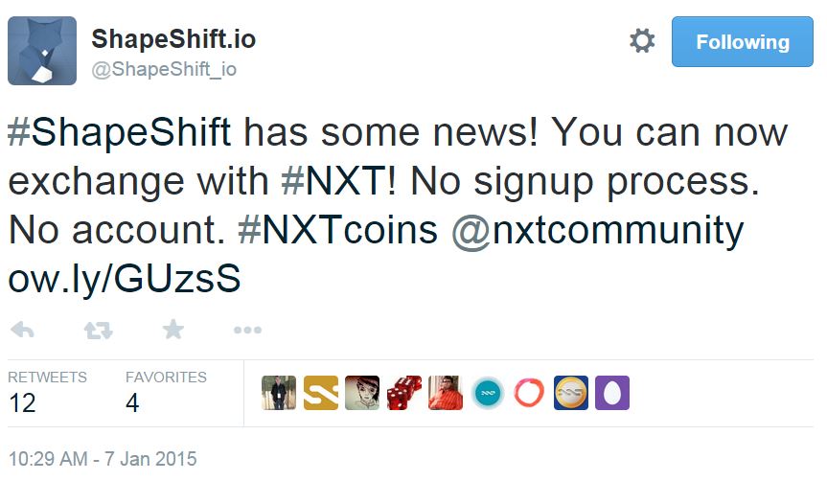
Task: Open the #NXTcoins hashtag
Action: pos(337,230)
